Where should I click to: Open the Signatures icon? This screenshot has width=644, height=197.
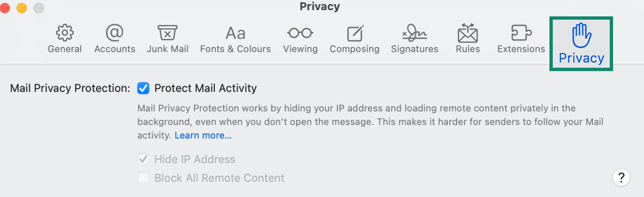(x=414, y=33)
